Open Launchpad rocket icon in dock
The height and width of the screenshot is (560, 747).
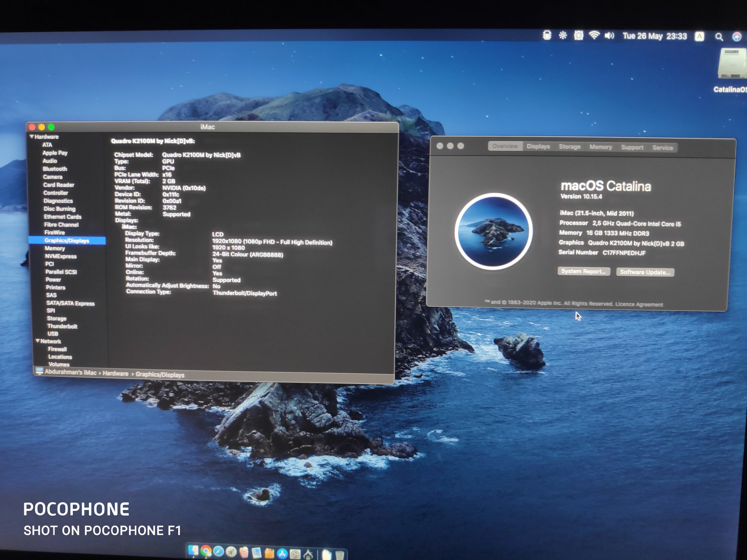pos(231,552)
